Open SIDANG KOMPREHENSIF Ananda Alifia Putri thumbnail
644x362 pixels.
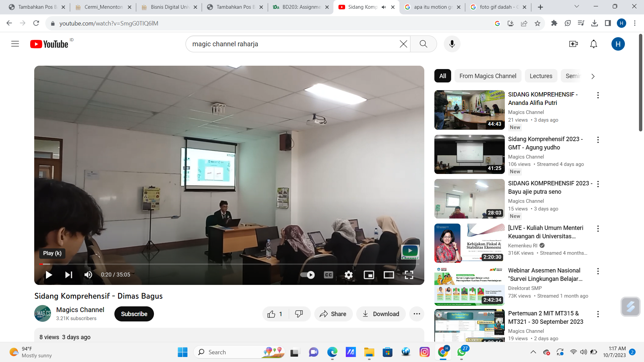pyautogui.click(x=469, y=110)
